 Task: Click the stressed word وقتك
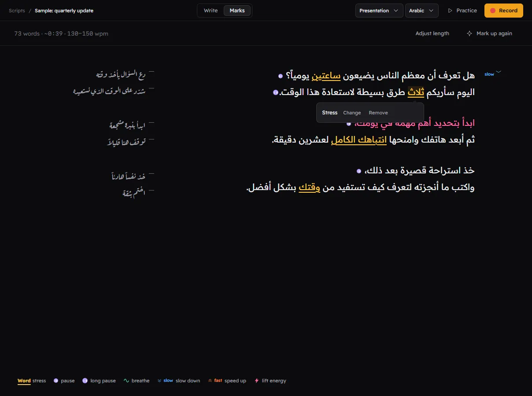pyautogui.click(x=310, y=187)
